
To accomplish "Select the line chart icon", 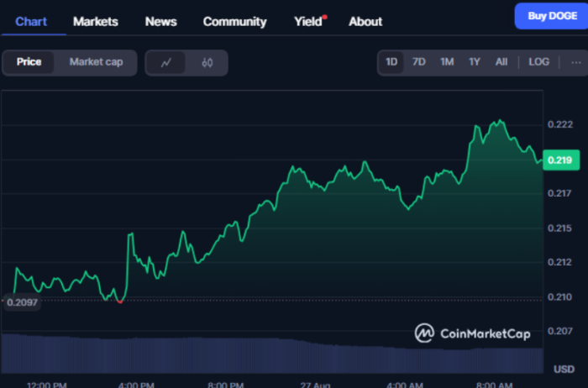I will point(166,62).
